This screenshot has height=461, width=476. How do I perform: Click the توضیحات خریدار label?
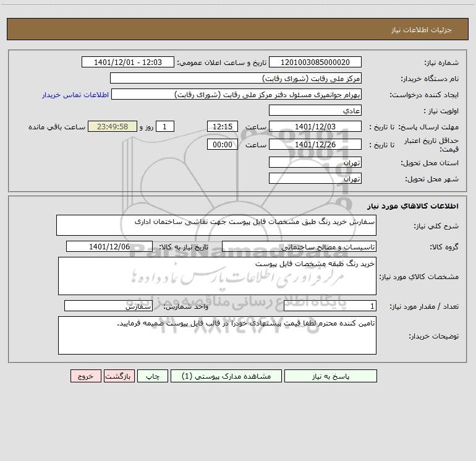433,336
